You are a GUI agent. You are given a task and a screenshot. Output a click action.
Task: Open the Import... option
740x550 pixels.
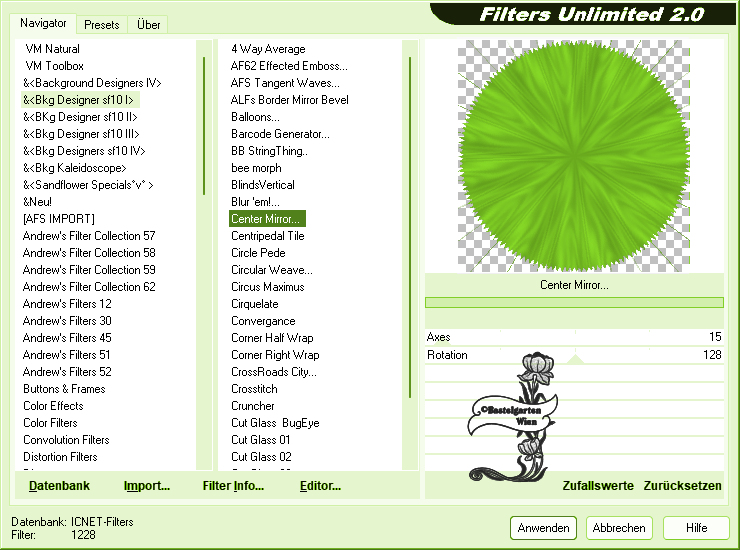[147, 486]
